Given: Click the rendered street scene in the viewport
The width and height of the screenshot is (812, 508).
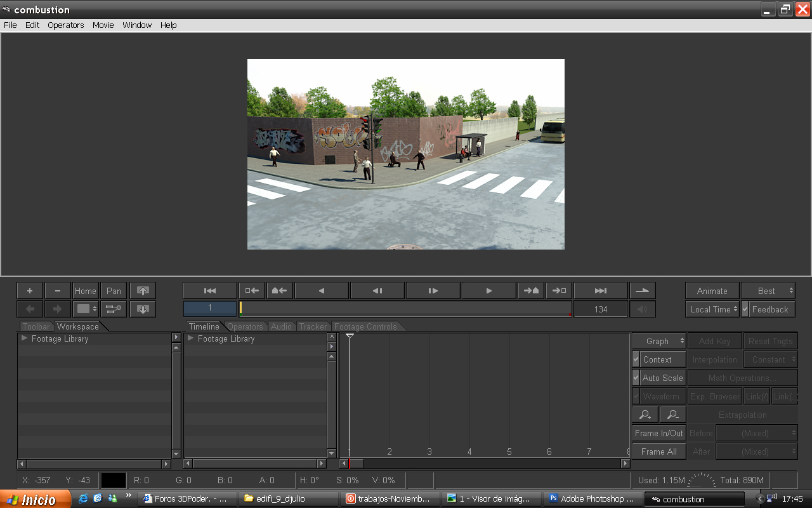Looking at the screenshot, I should tap(406, 154).
